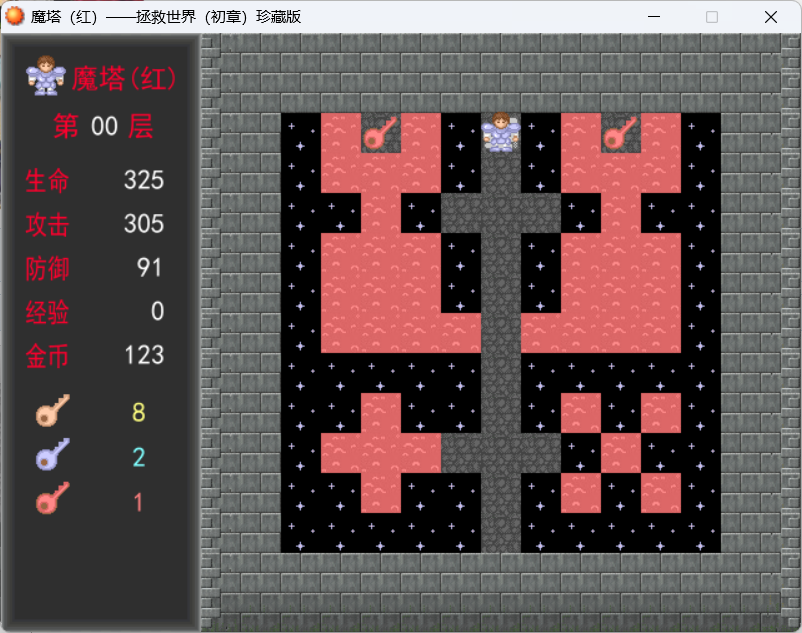Viewport: 802px width, 633px height.
Task: Click the 生命 label
Action: point(47,181)
